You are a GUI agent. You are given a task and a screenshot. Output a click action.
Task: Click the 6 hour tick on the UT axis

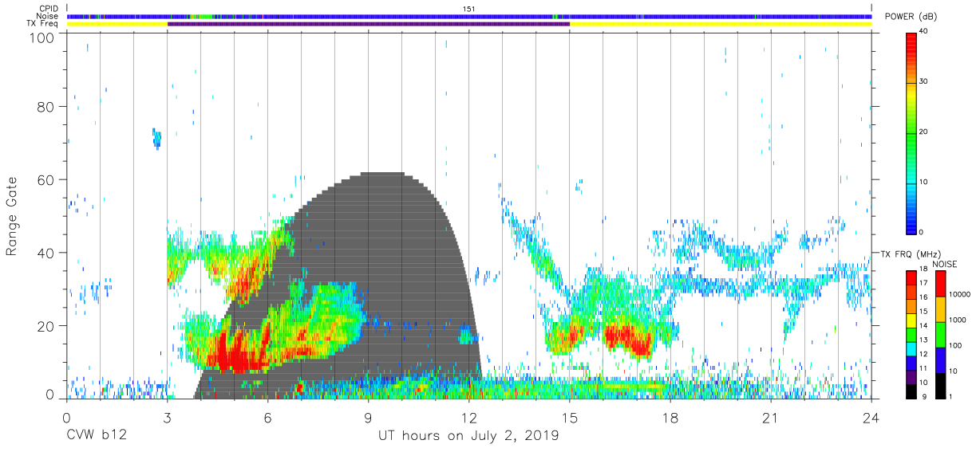(x=268, y=418)
